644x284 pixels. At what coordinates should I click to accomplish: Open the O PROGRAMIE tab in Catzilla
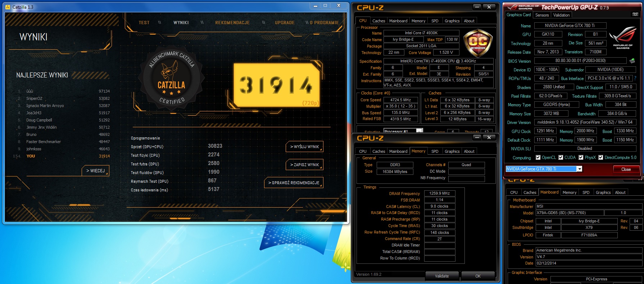point(324,22)
